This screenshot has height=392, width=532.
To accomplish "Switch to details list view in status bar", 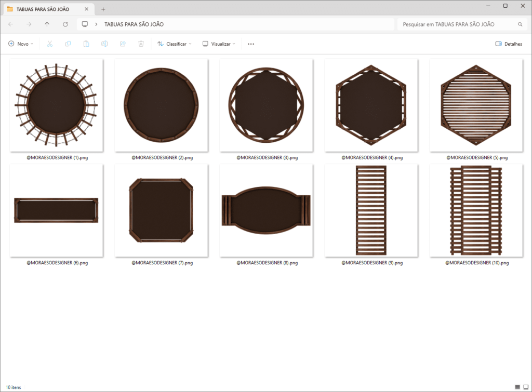I will [x=517, y=387].
